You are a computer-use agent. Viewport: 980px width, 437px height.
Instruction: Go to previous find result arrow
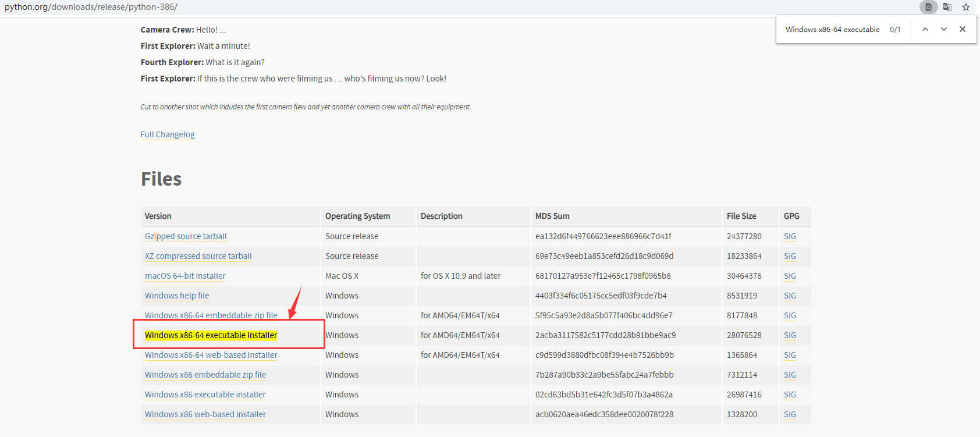coord(925,29)
